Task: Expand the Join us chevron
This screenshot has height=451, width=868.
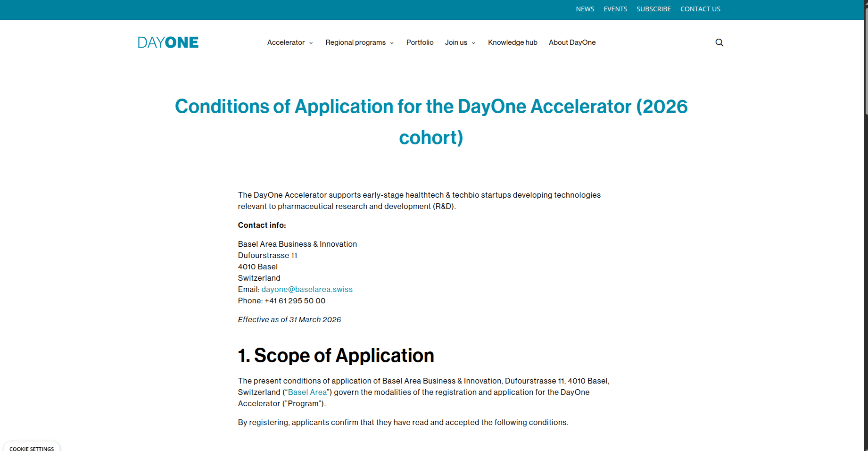Action: (473, 43)
